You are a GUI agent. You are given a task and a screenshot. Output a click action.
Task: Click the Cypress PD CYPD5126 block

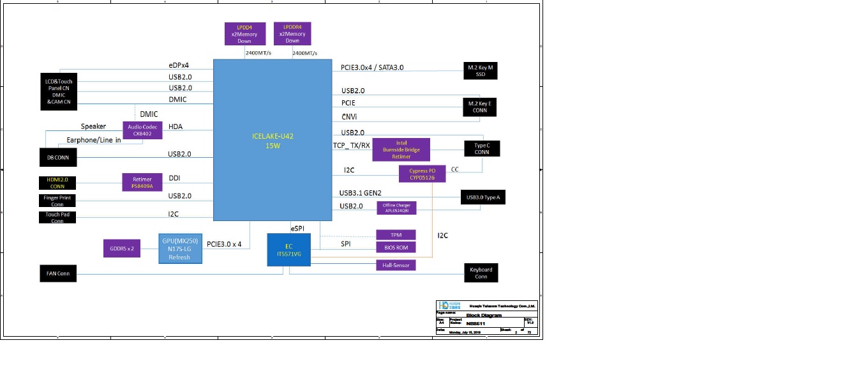click(x=422, y=174)
